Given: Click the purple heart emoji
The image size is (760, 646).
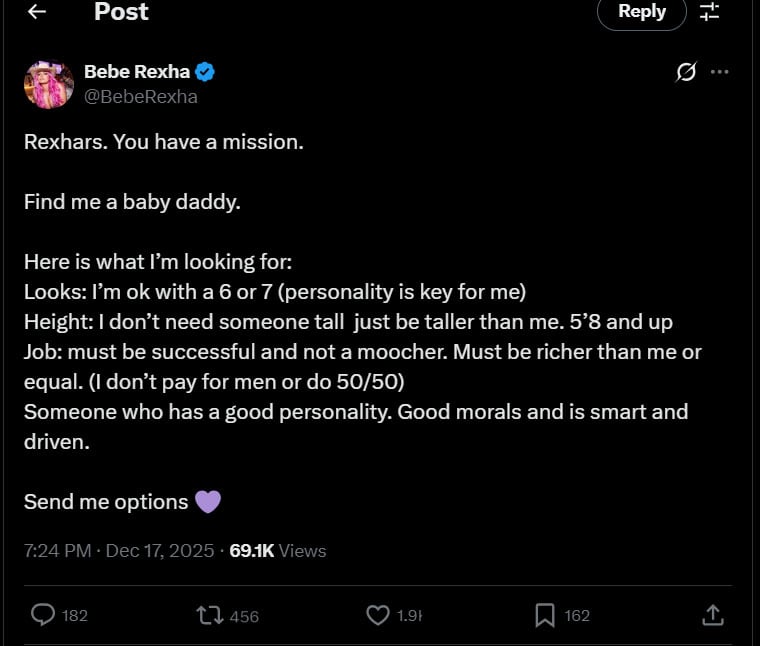Looking at the screenshot, I should 207,501.
